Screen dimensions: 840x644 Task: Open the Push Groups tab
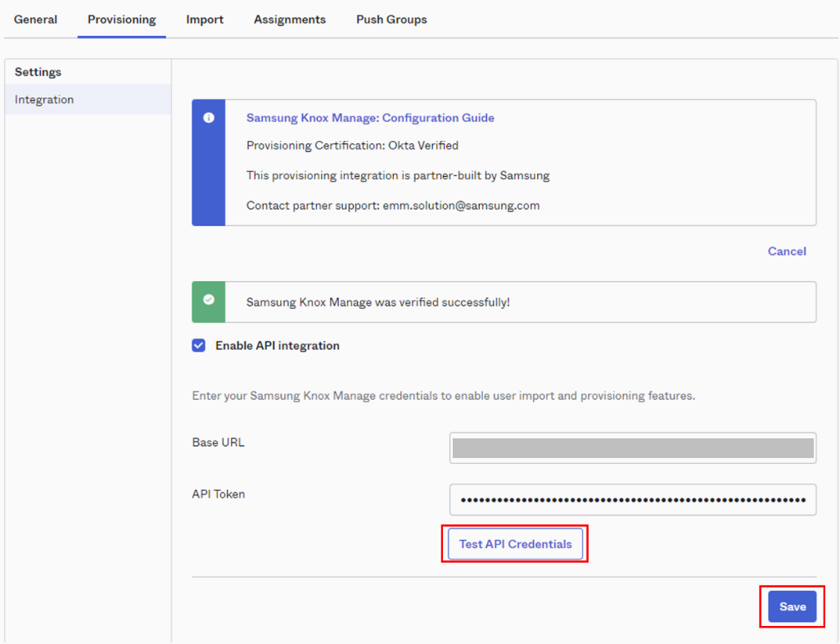391,20
